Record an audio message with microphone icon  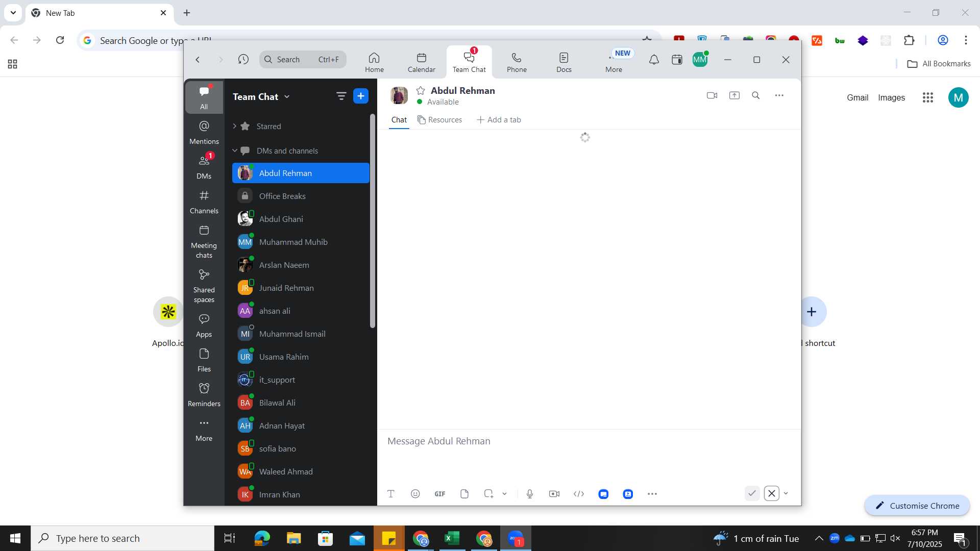coord(529,493)
